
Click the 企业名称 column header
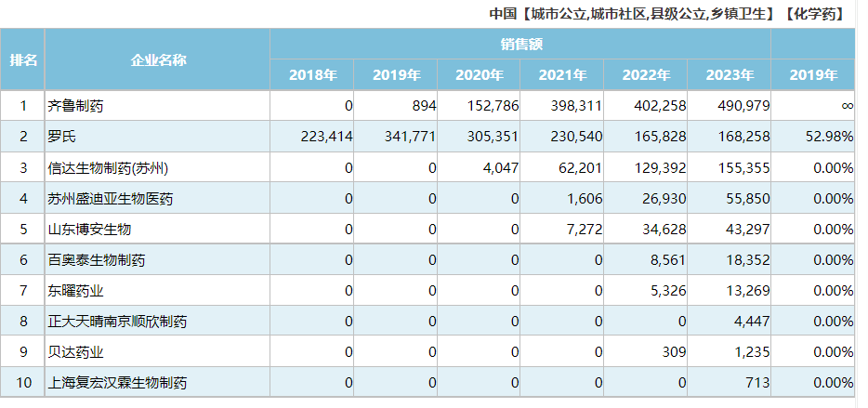pos(158,59)
